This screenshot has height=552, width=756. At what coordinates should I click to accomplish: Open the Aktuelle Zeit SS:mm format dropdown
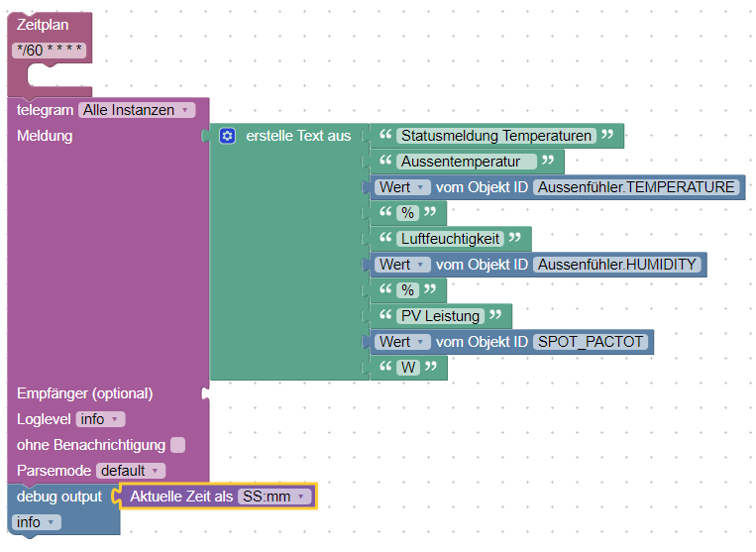click(x=274, y=497)
